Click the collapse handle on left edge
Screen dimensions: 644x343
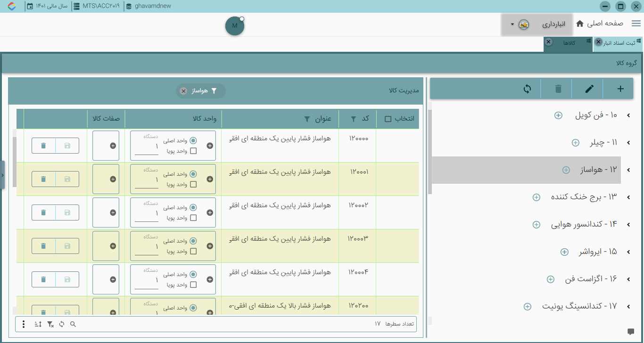click(2, 175)
